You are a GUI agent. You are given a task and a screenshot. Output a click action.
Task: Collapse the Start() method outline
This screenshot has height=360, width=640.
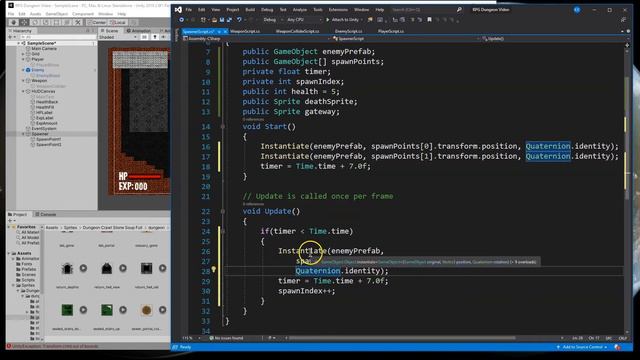(x=223, y=127)
